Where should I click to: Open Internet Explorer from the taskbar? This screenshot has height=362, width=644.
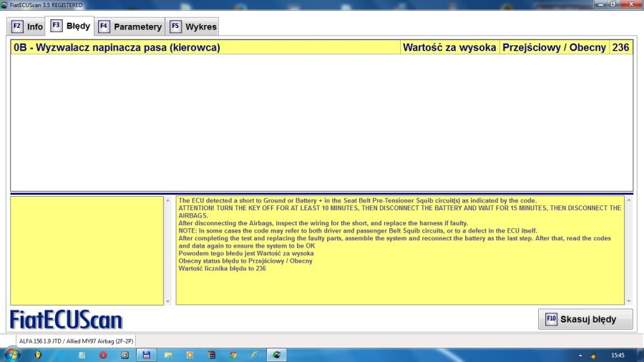pos(255,355)
